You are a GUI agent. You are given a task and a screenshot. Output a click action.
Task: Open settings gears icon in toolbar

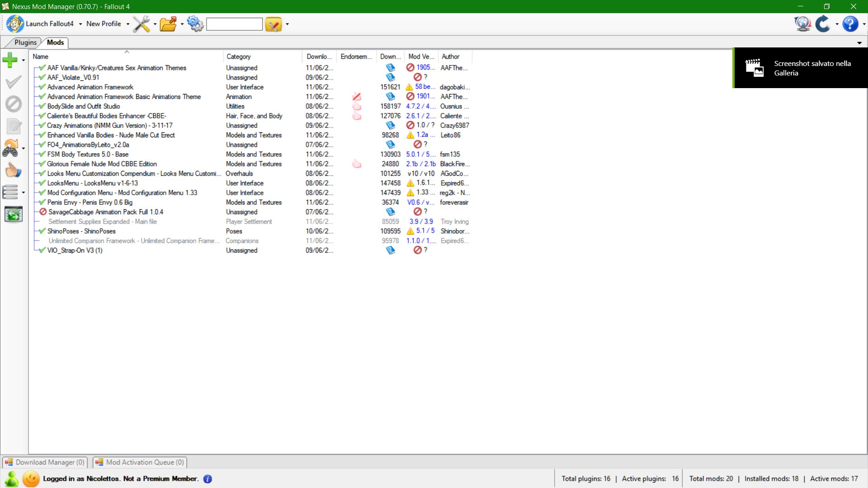(195, 24)
